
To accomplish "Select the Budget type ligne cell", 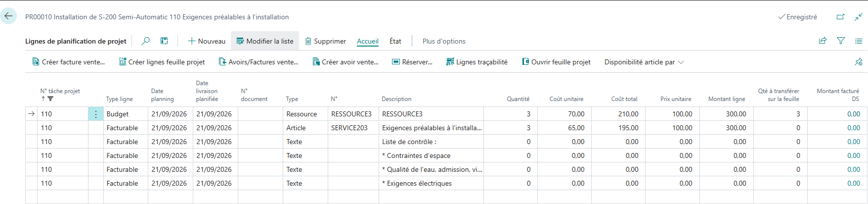I will tap(126, 114).
